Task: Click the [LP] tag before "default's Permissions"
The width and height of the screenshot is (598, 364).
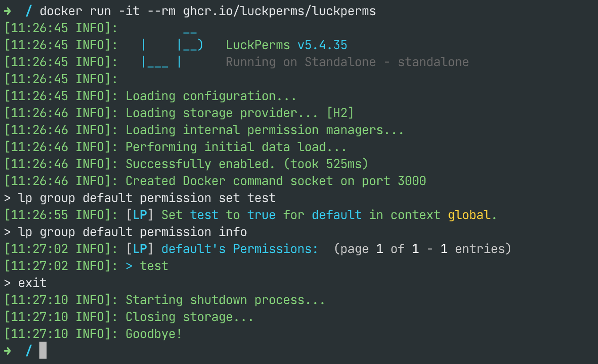Action: pyautogui.click(x=140, y=249)
